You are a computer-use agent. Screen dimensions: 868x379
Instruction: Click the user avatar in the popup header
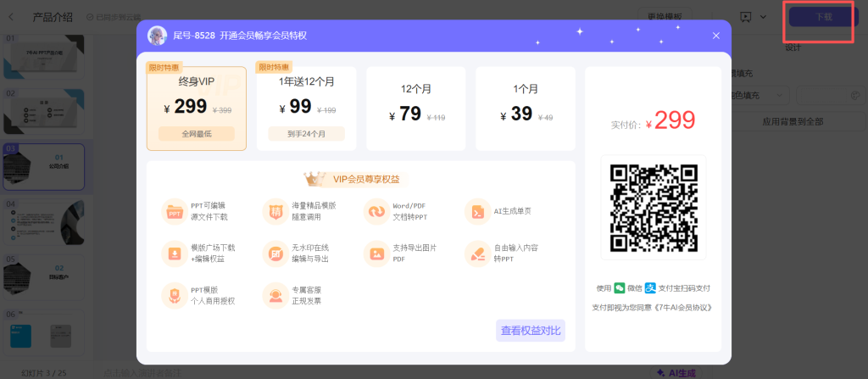click(157, 36)
